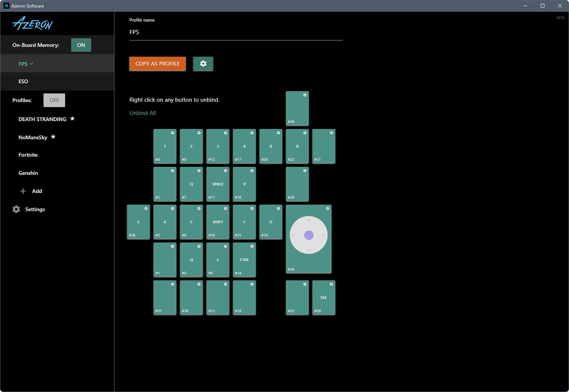Click the gear icon on button #36
Viewport: 569px width, 392px height.
click(146, 208)
